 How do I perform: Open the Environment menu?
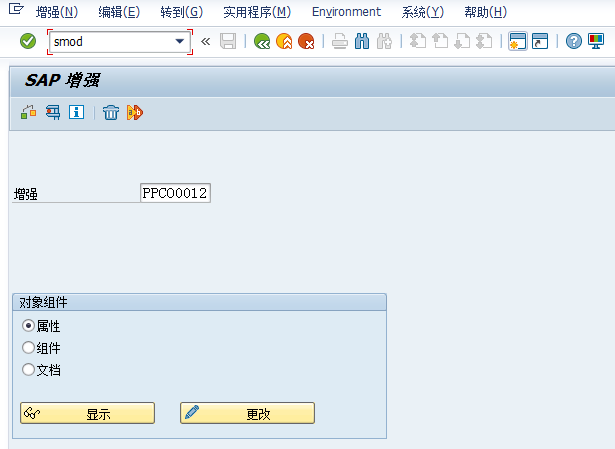click(346, 12)
